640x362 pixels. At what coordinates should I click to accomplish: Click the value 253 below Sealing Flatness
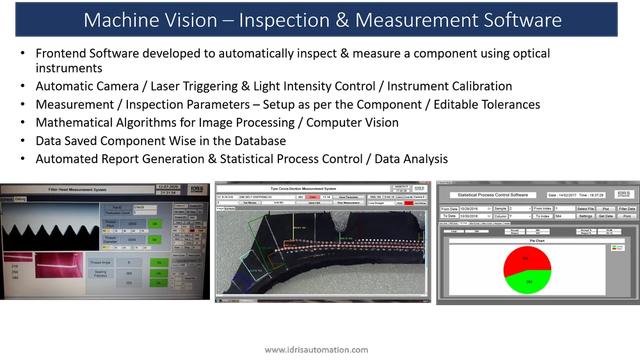click(129, 283)
